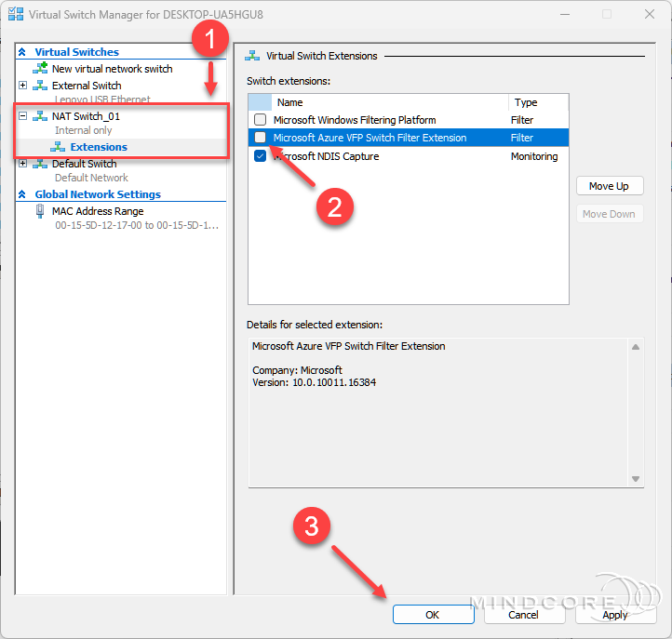
Task: Click the 00-15-5D-12-17-00 MAC range text
Action: 137,225
